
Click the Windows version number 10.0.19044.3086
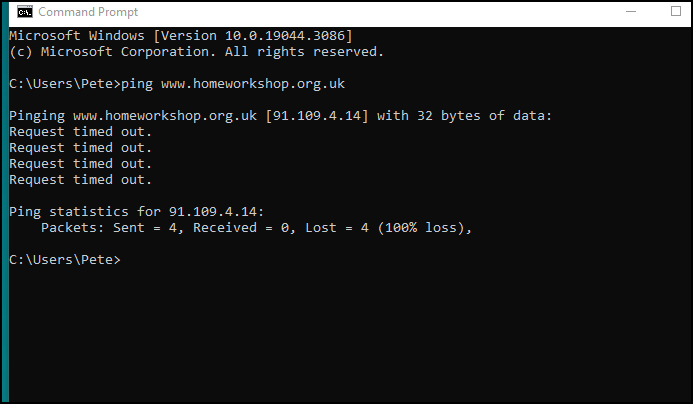285,36
